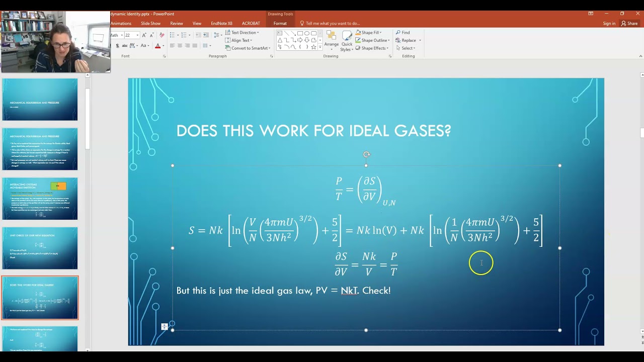Click the Find magnifier tool
This screenshot has height=362, width=644.
click(403, 33)
